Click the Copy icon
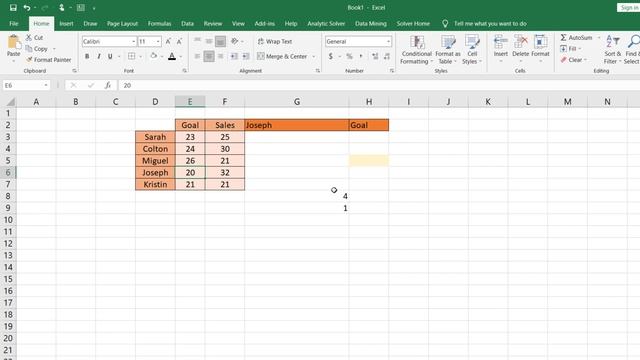Viewport: 640px width, 360px height. point(29,49)
